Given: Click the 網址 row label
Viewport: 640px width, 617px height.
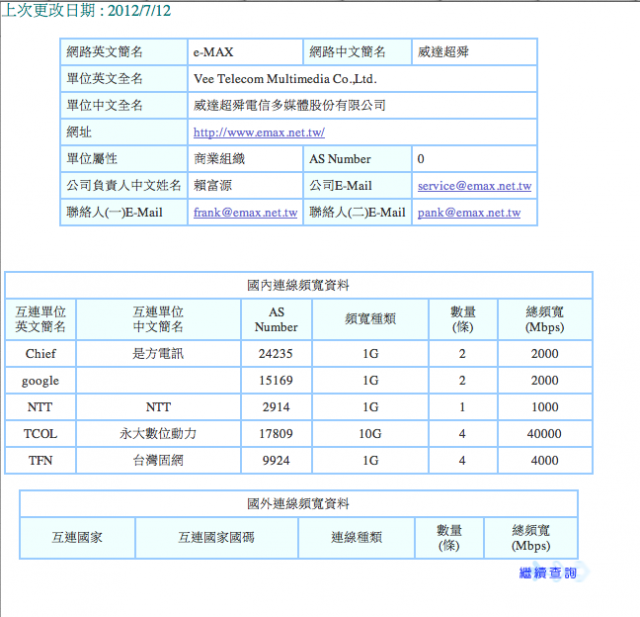Looking at the screenshot, I should click(x=79, y=132).
